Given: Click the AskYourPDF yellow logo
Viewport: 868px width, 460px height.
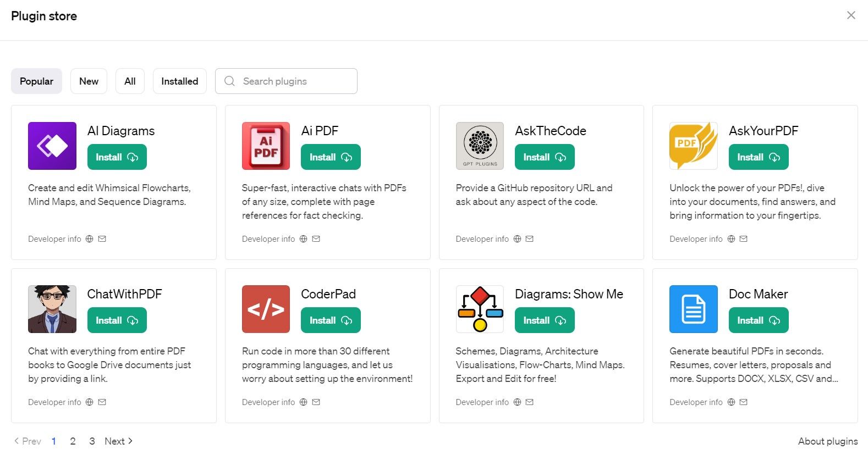Looking at the screenshot, I should [694, 146].
